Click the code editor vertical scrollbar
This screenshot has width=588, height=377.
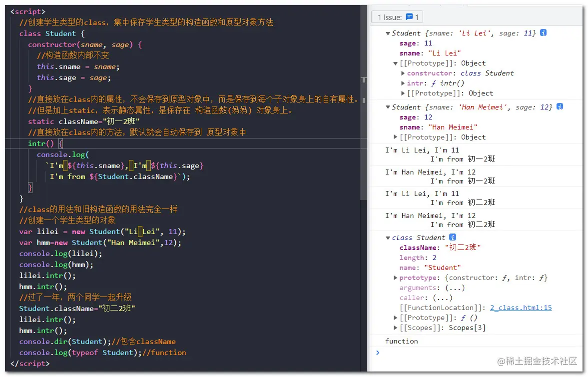tap(364, 102)
